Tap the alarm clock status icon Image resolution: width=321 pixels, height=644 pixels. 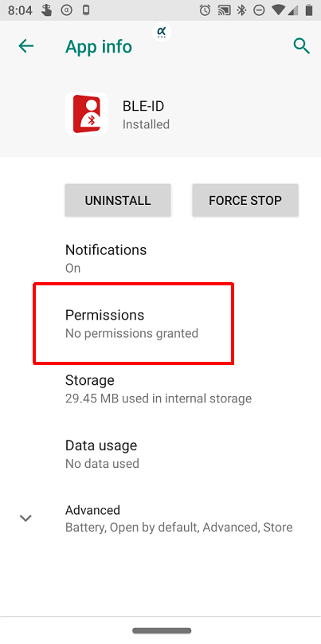pyautogui.click(x=205, y=10)
